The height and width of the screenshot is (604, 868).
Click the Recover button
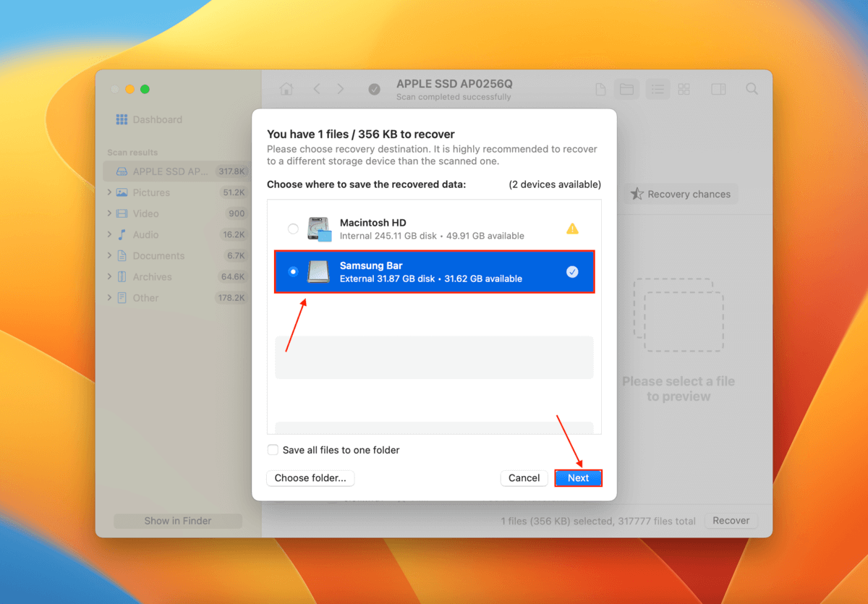point(731,521)
